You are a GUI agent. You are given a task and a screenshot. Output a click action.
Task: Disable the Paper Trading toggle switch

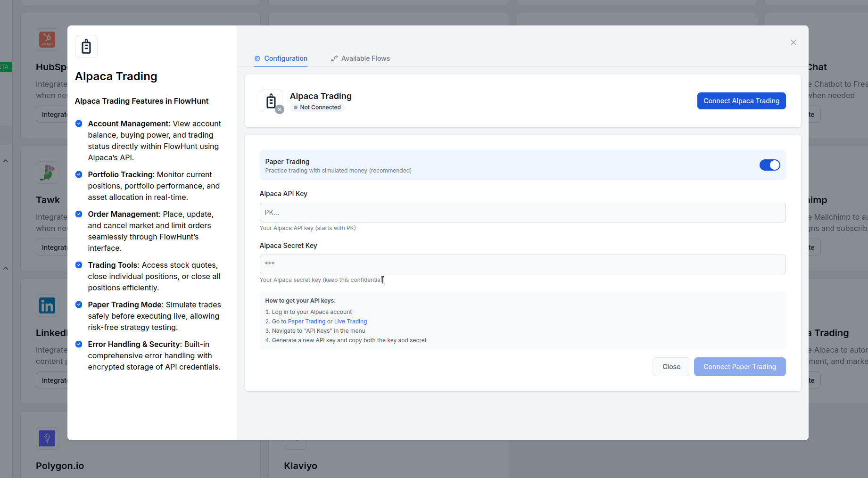click(769, 165)
